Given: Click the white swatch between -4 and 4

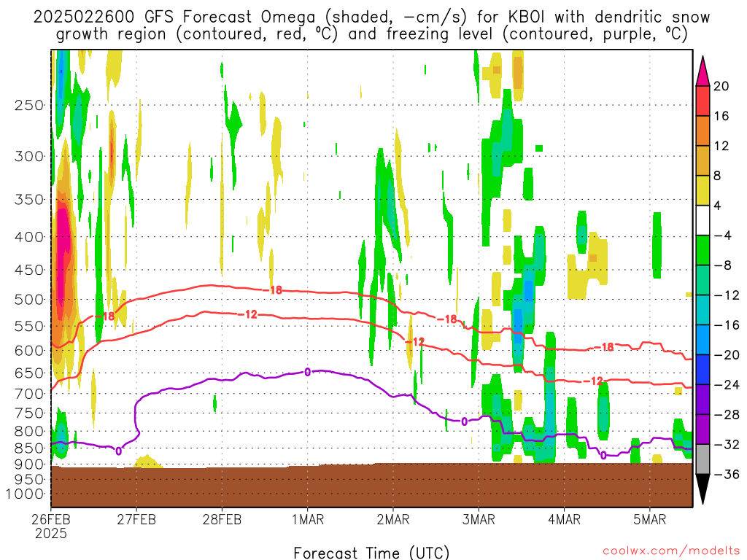Looking at the screenshot, I should click(x=703, y=220).
